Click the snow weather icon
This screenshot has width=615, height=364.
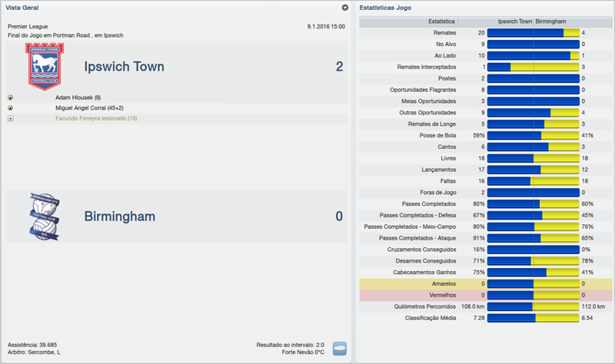tap(339, 348)
